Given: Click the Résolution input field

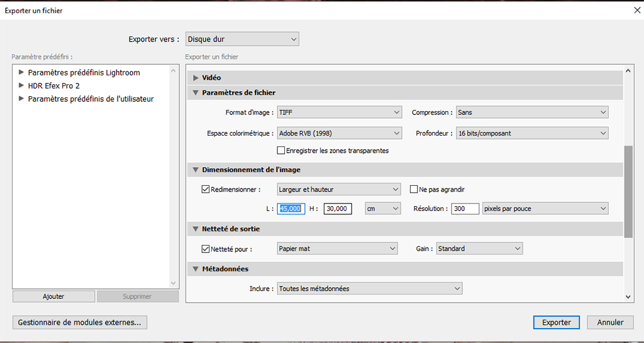Looking at the screenshot, I should (465, 209).
